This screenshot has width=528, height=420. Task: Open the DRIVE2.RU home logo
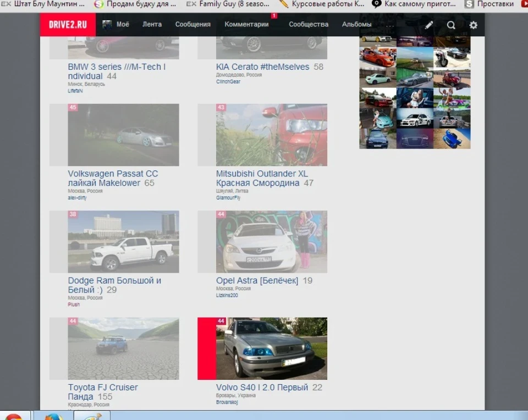coord(68,25)
